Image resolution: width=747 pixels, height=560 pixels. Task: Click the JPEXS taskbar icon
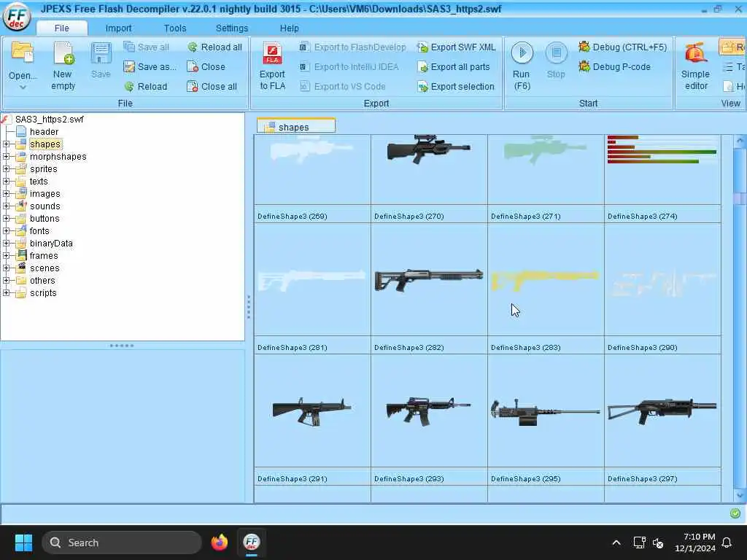252,542
